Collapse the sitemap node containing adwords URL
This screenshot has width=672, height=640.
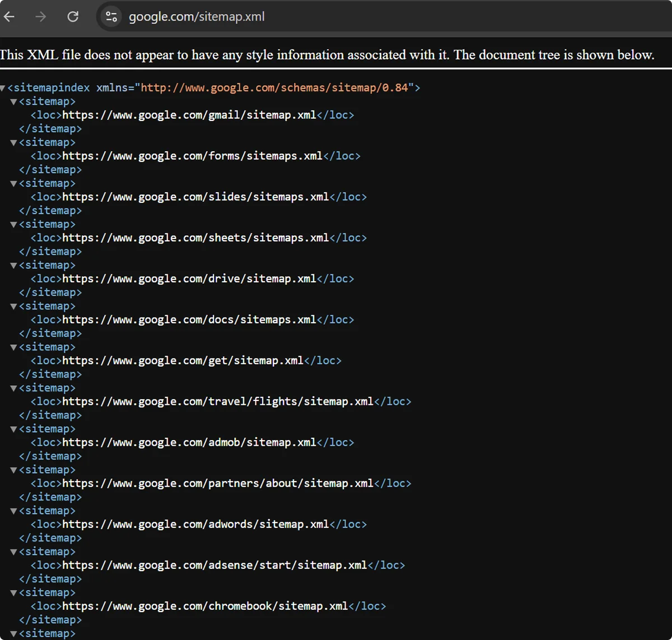coord(14,511)
